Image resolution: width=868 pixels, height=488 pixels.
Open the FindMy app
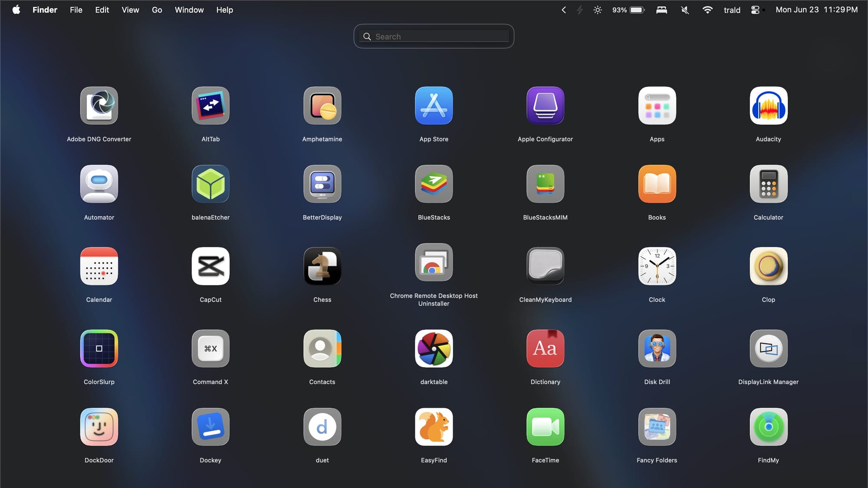768,427
